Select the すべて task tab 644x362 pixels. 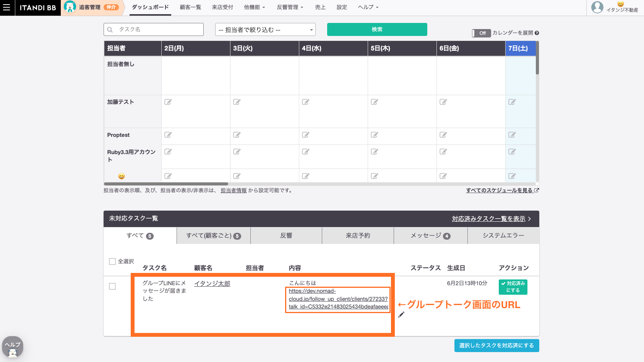[x=140, y=235]
